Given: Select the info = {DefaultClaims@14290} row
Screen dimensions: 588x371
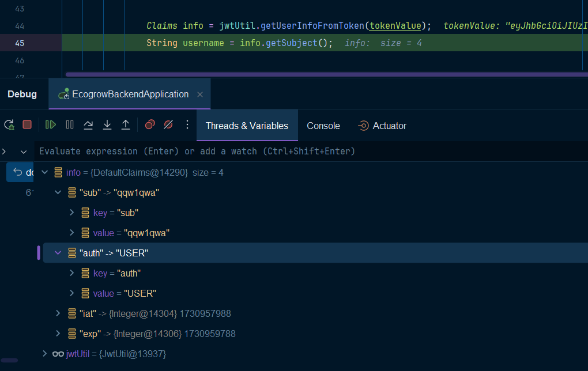Looking at the screenshot, I should click(314, 172).
